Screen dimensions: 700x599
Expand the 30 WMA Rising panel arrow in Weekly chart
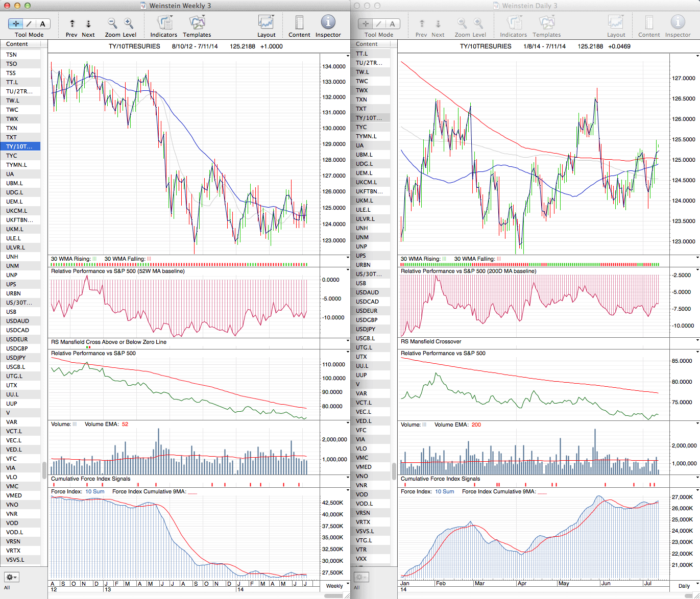[348, 258]
